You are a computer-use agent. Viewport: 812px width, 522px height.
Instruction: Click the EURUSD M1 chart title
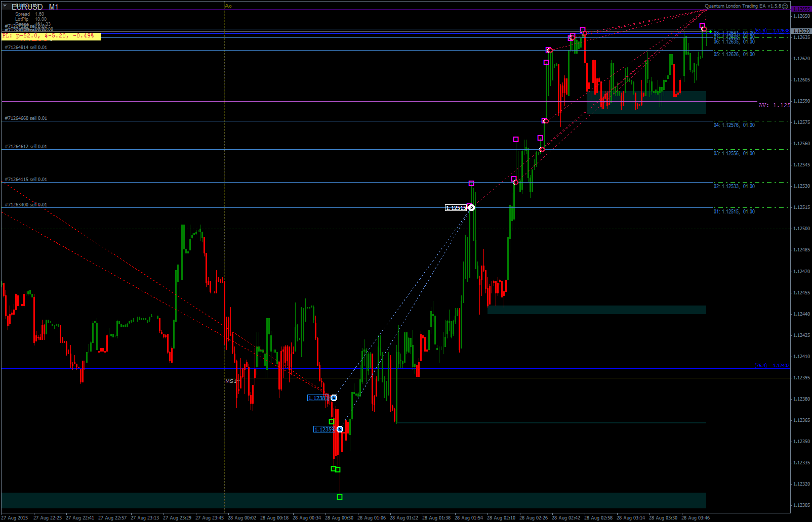(x=35, y=7)
